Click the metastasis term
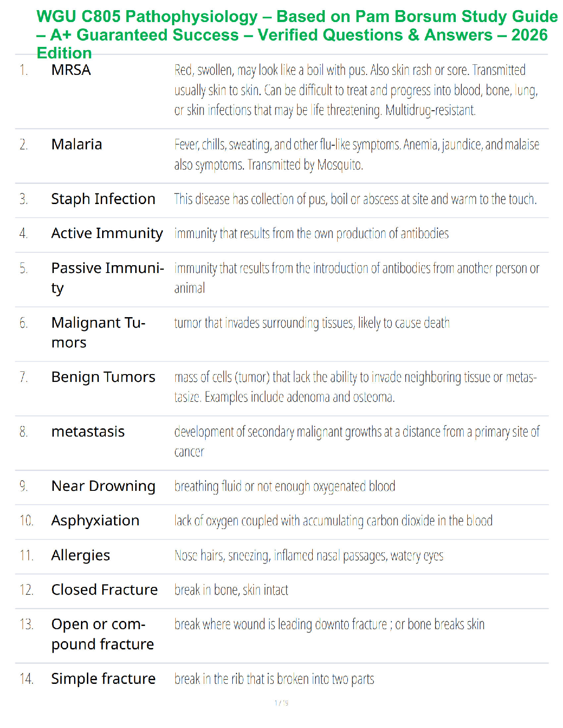563x728 pixels. coord(88,432)
